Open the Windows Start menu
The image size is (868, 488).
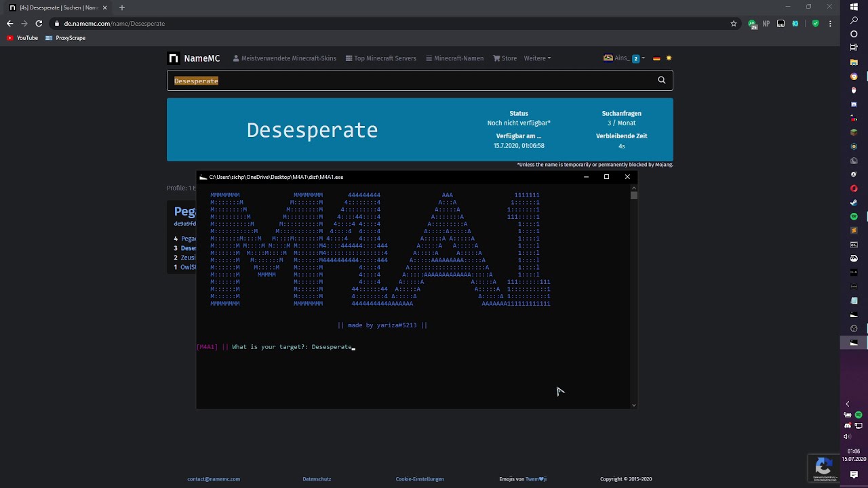[x=854, y=6]
